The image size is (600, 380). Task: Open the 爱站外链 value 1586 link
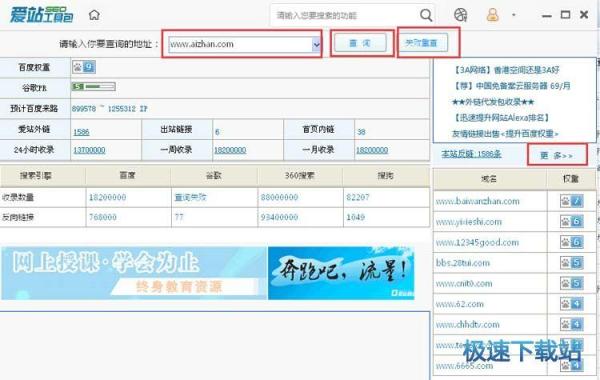point(81,132)
